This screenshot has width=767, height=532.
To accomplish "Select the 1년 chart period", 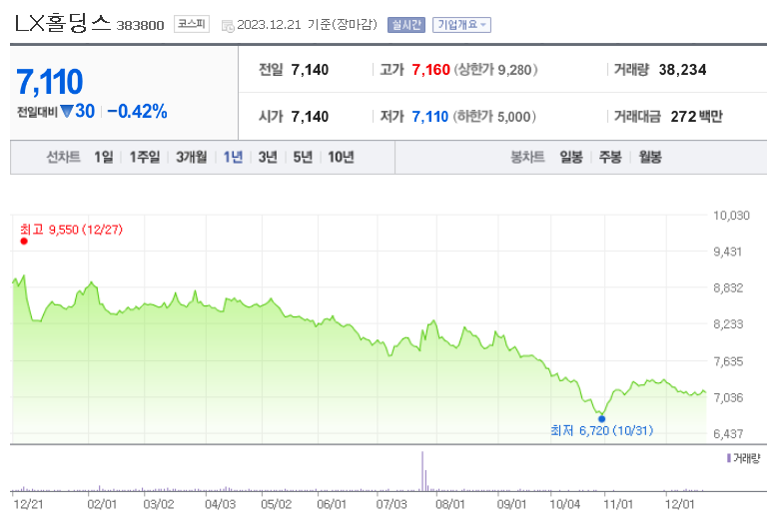I will 233,157.
